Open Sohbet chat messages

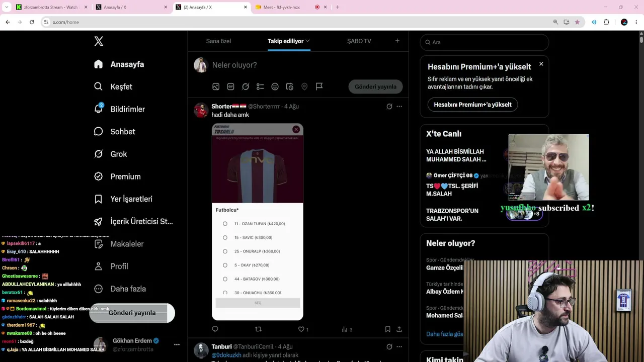click(115, 132)
